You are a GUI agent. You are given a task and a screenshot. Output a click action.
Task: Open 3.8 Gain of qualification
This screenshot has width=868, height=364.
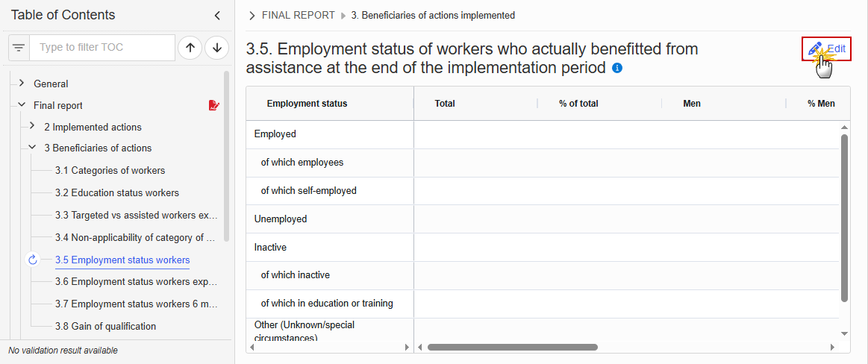[x=105, y=327]
